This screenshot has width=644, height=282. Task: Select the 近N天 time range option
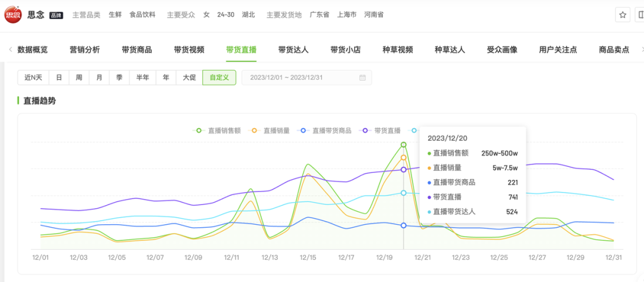(x=33, y=78)
